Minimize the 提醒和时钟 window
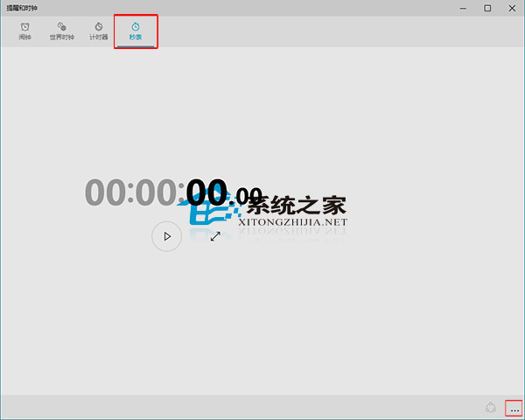The image size is (525, 420). click(463, 8)
